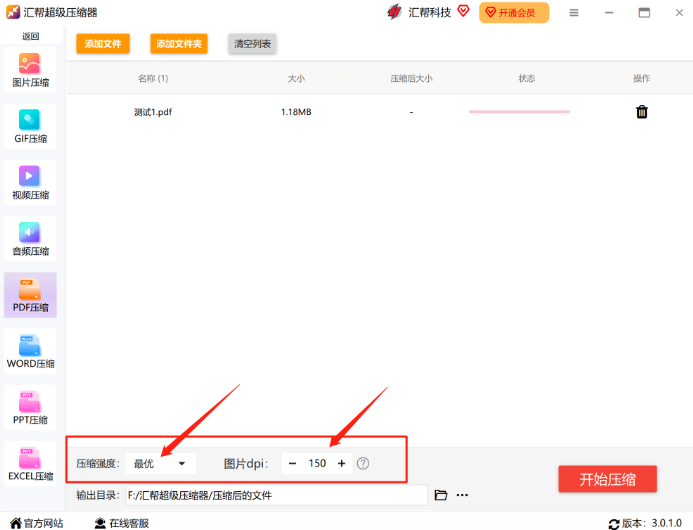This screenshot has width=693, height=530.
Task: Click the dpi value 150 field
Action: [317, 464]
